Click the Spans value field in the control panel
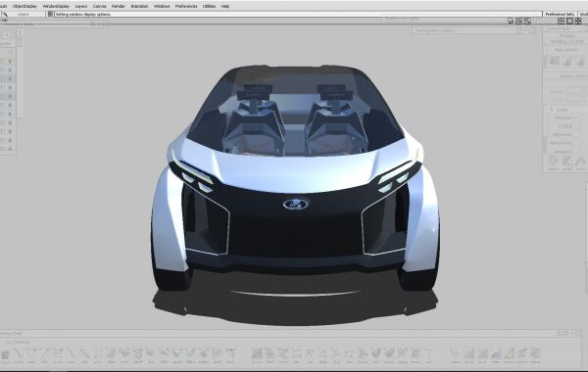The image size is (588, 372). 574,100
